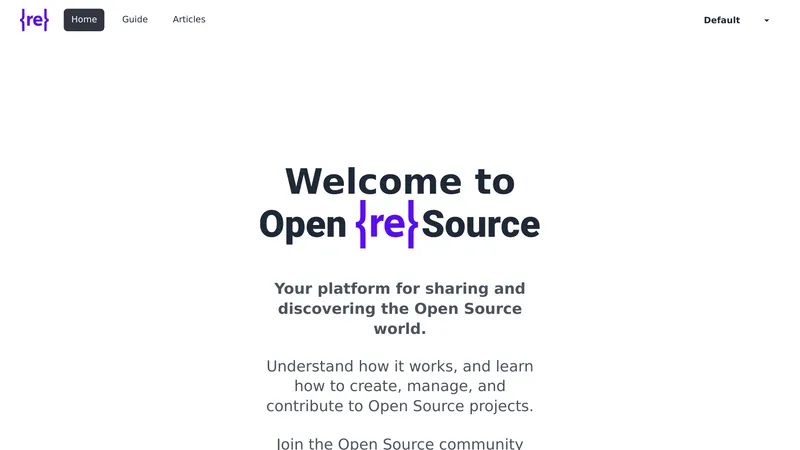The height and width of the screenshot is (450, 800).
Task: Click the "Welcome to" heading text
Action: coord(400,182)
